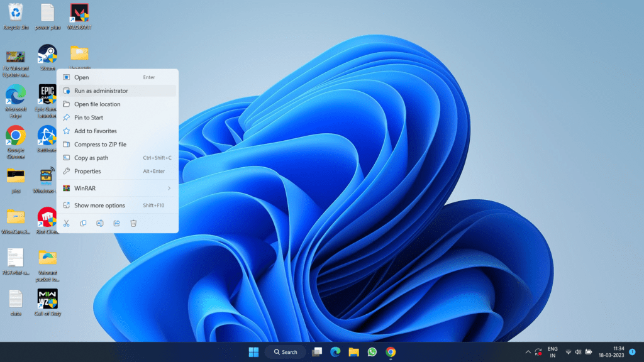This screenshot has width=644, height=362.
Task: Open the battery tray icon
Action: pyautogui.click(x=589, y=352)
